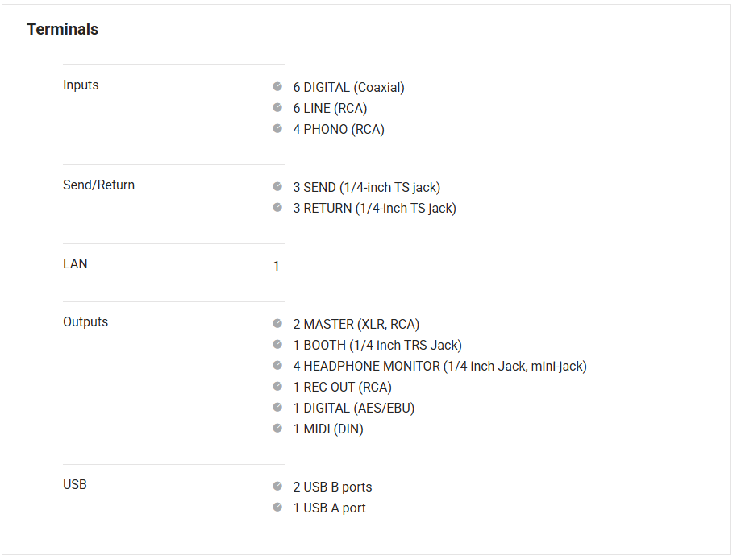Screen dimensions: 733x560
Task: Click bullet icon beside 6 DIGITAL (Coaxial)
Action: pyautogui.click(x=277, y=86)
